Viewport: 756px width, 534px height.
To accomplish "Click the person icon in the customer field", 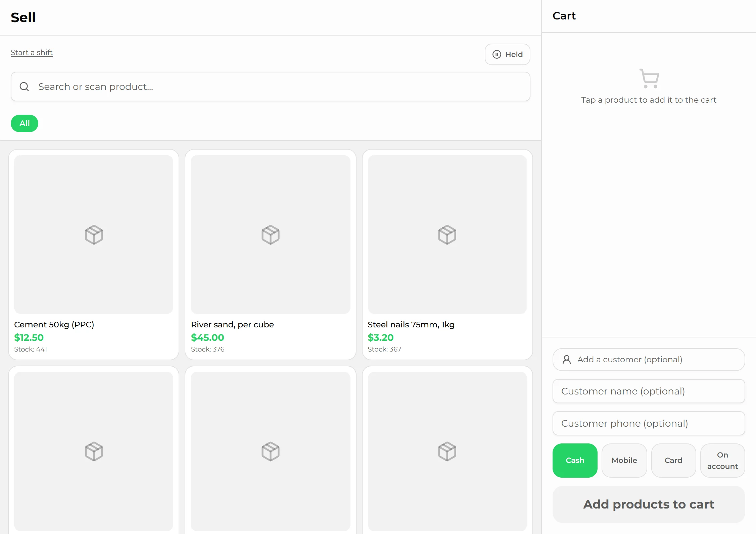I will coord(566,360).
